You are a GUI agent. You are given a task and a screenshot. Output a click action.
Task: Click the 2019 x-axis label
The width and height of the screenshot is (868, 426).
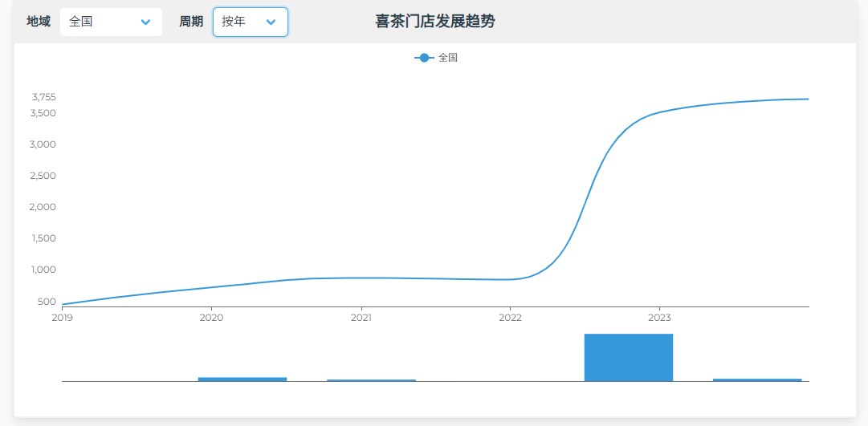tap(62, 318)
